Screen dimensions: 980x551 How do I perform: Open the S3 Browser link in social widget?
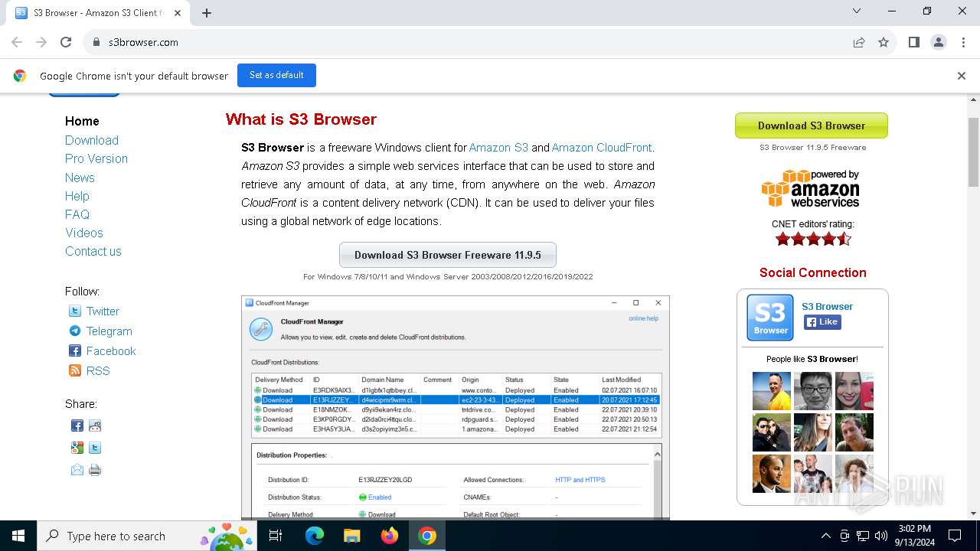click(827, 306)
